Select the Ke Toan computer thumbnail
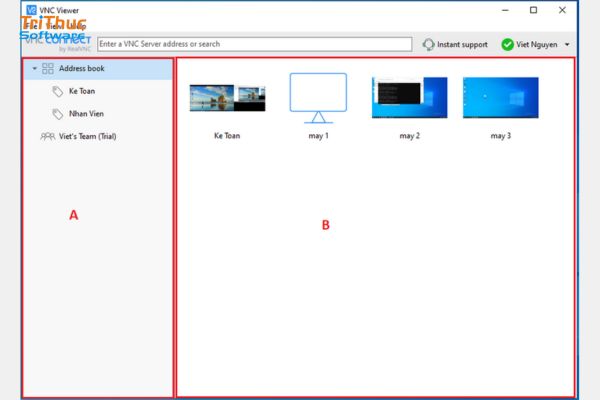 tap(227, 98)
